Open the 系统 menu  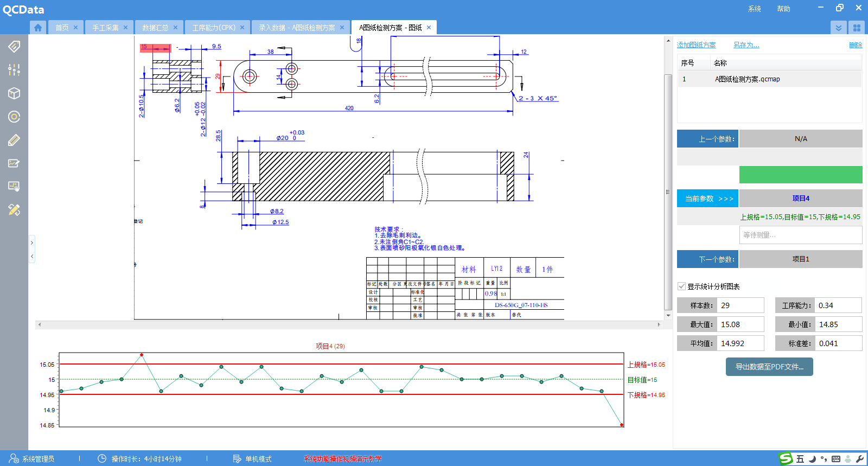755,9
